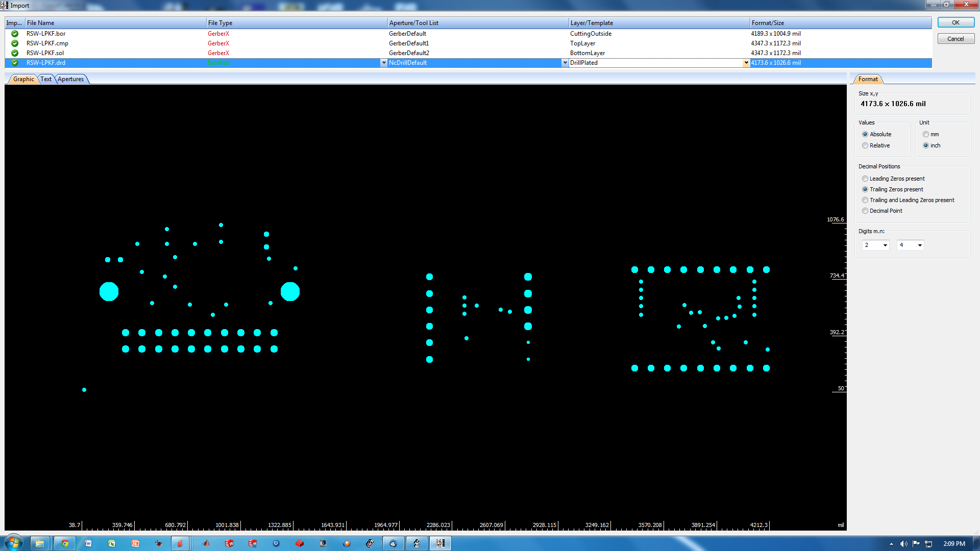Viewport: 980px width, 551px height.
Task: Click Layer/Template column header
Action: tap(659, 23)
